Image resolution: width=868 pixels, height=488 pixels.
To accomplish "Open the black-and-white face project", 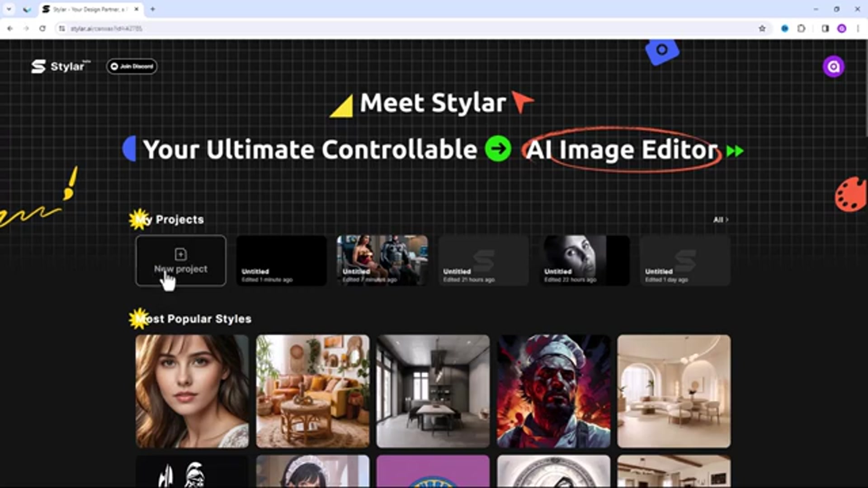I will pos(584,260).
